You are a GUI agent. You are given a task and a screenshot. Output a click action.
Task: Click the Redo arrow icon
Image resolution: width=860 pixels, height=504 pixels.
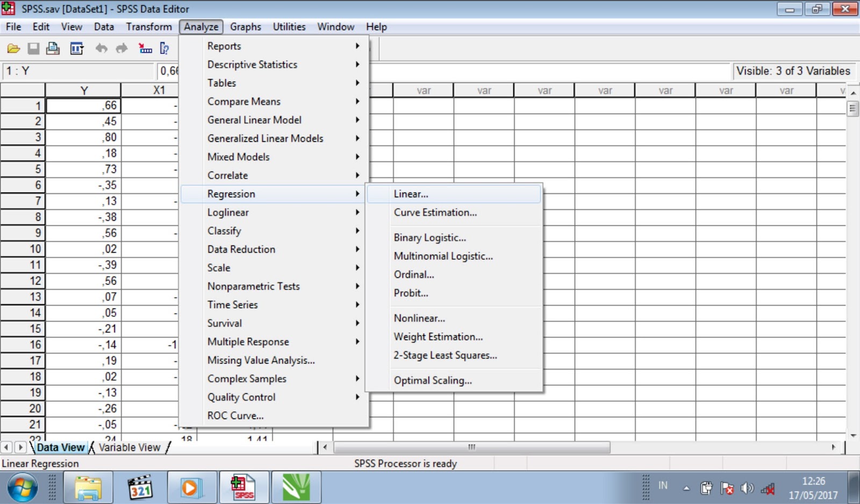click(x=122, y=49)
